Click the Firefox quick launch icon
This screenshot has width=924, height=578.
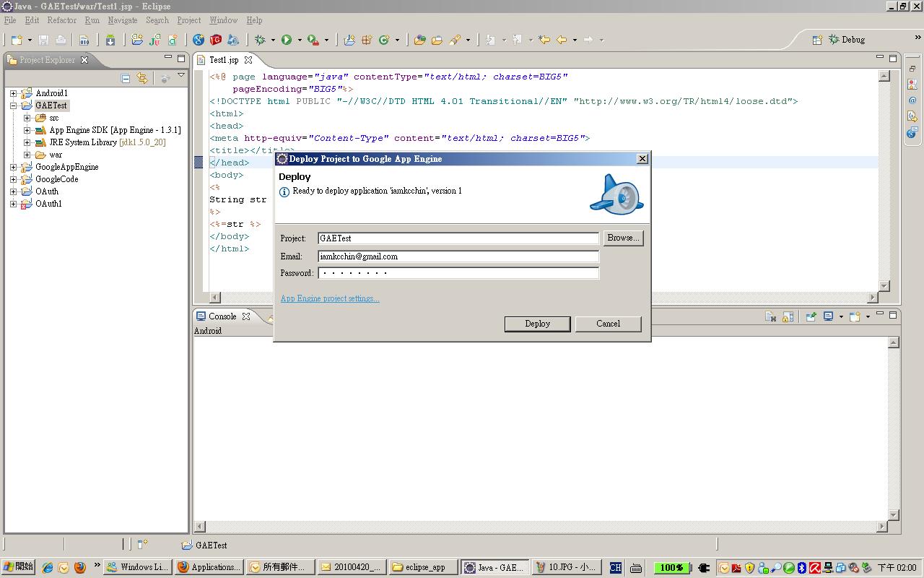tap(79, 567)
